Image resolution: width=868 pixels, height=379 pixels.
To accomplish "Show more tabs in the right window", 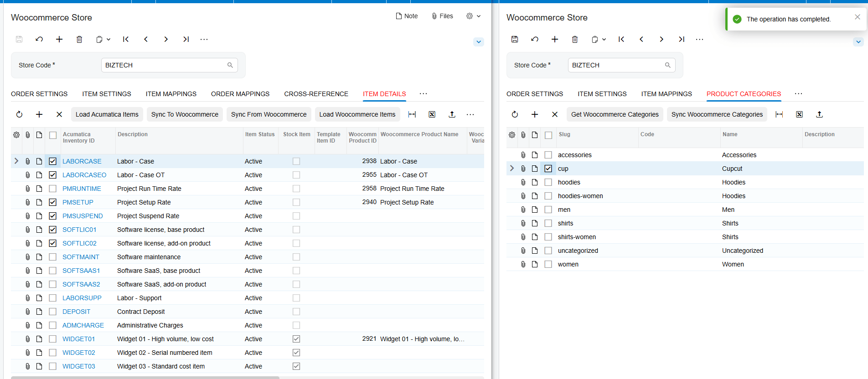I will pyautogui.click(x=799, y=94).
